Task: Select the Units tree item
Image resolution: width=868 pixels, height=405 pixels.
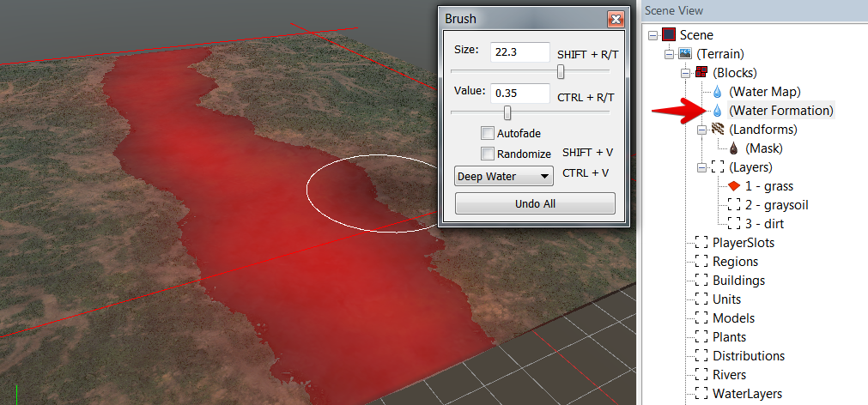Action: tap(726, 299)
